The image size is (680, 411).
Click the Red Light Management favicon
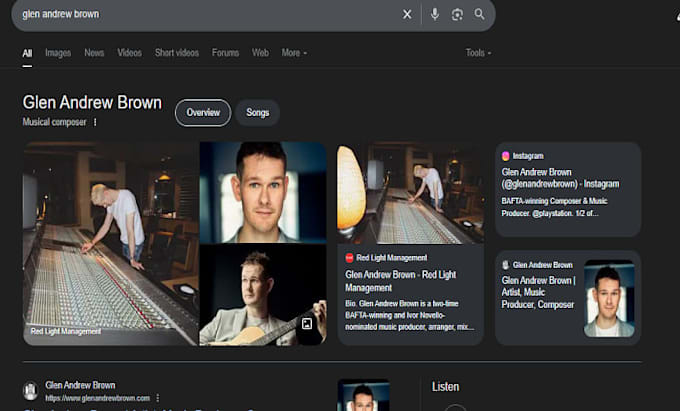[349, 258]
